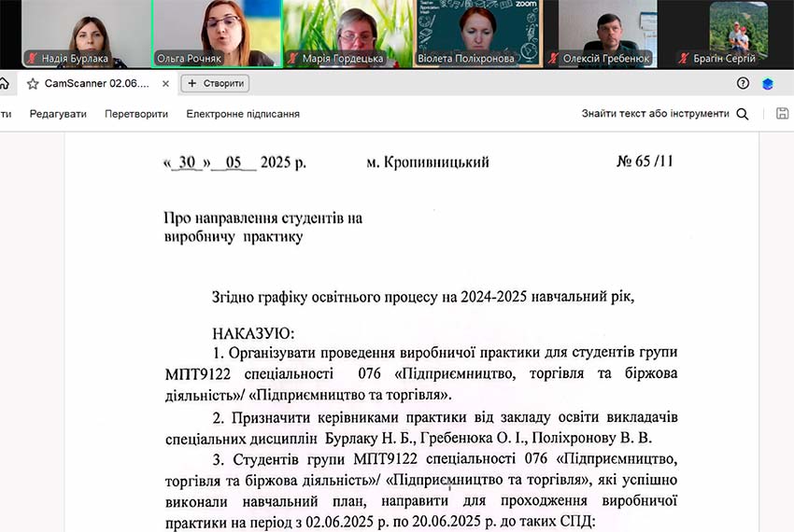This screenshot has width=794, height=532.
Task: Star the CamScanner document tab
Action: click(x=33, y=83)
